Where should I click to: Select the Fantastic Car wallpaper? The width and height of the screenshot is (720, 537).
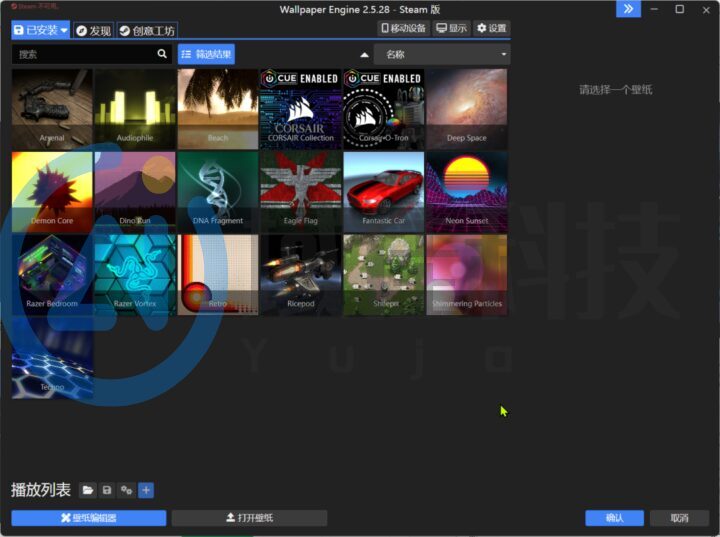(x=384, y=192)
